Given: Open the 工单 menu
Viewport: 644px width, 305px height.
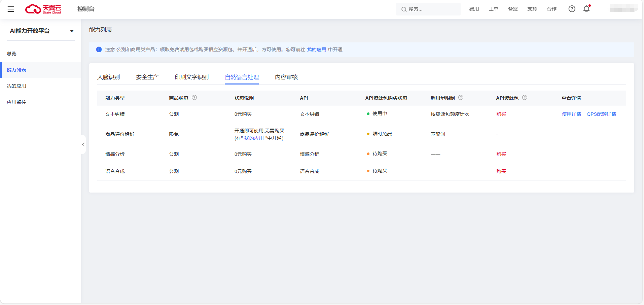Looking at the screenshot, I should pyautogui.click(x=494, y=9).
